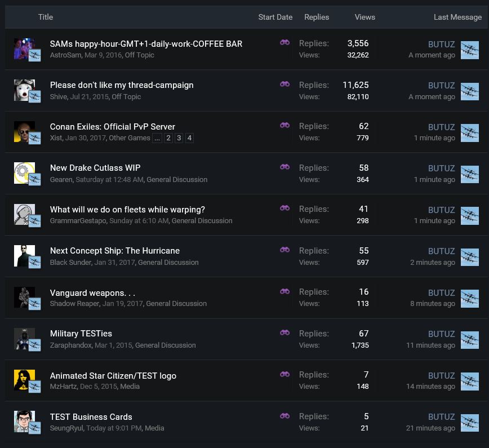Sort threads by Start Date column

pyautogui.click(x=275, y=17)
